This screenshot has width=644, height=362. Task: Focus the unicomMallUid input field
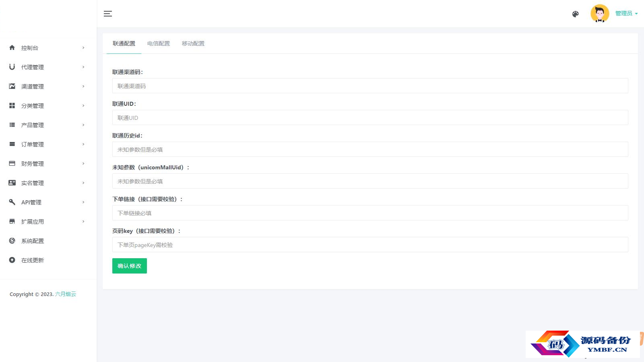tap(370, 181)
